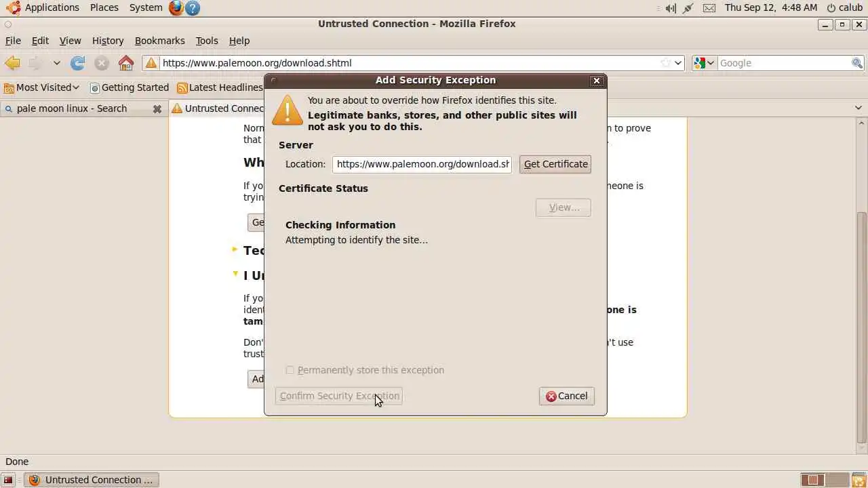Click the Back arrow in Firefox toolbar
This screenshot has width=868, height=488.
pos(12,63)
